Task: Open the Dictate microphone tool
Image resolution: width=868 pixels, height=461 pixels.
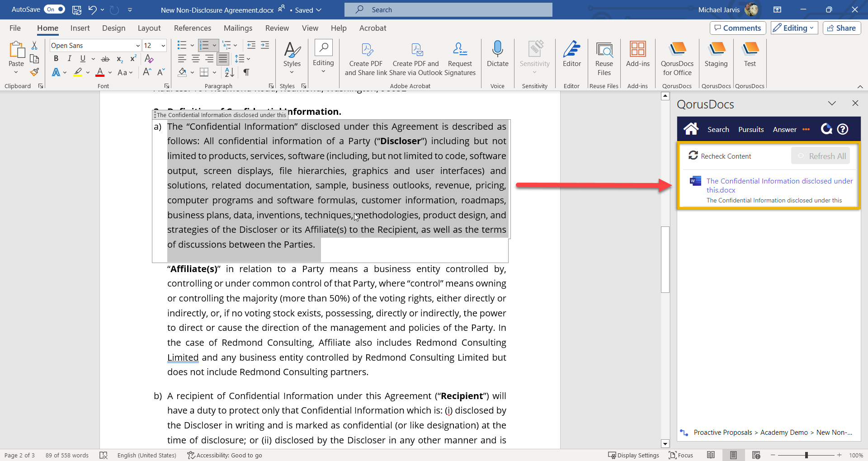Action: [497, 54]
